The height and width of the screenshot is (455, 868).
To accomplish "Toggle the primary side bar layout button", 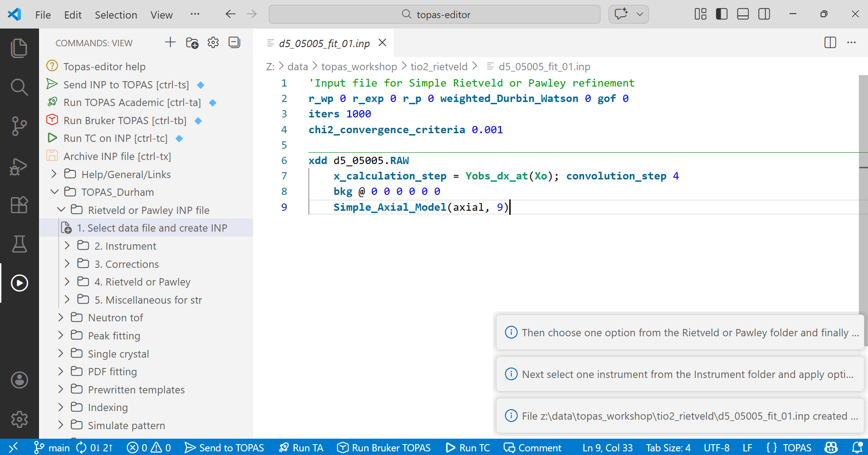I will point(722,14).
